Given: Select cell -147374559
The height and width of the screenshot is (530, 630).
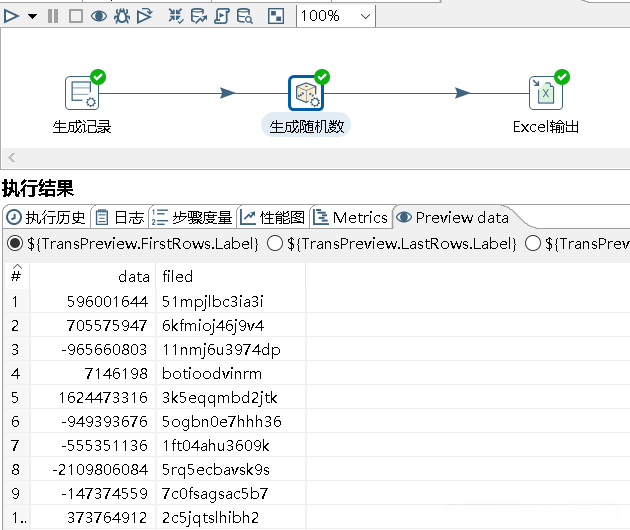Looking at the screenshot, I should click(93, 493).
